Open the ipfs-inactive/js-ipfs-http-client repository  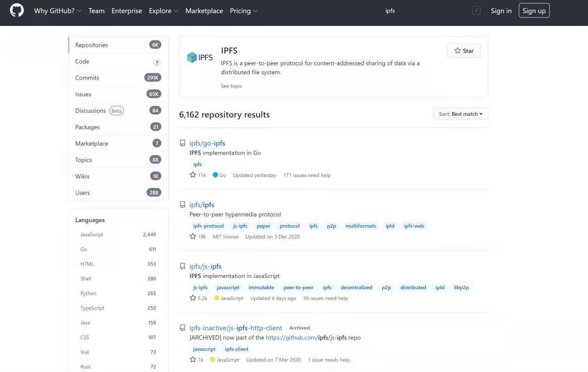(x=236, y=328)
